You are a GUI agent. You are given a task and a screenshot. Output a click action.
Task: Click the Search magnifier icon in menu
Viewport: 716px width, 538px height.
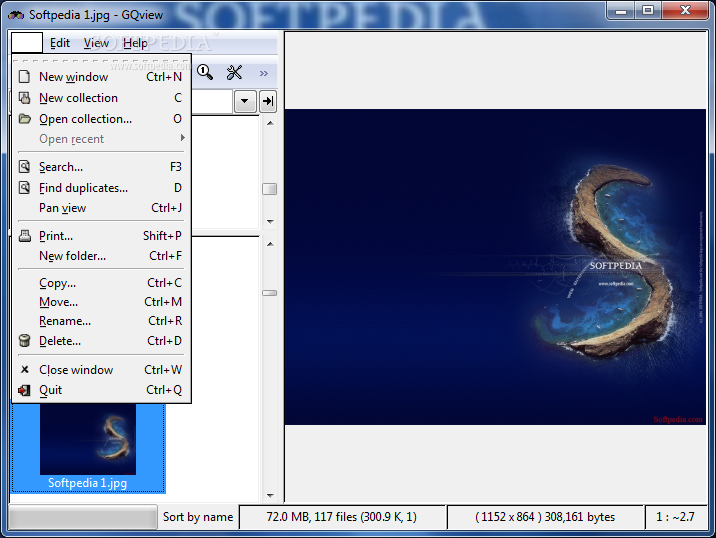[25, 167]
